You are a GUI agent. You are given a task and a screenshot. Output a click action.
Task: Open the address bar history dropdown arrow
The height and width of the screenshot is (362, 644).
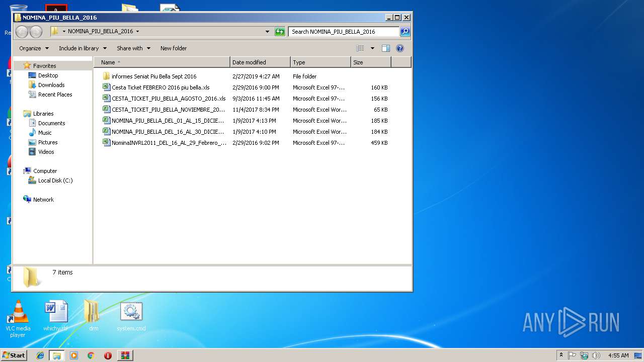click(268, 32)
